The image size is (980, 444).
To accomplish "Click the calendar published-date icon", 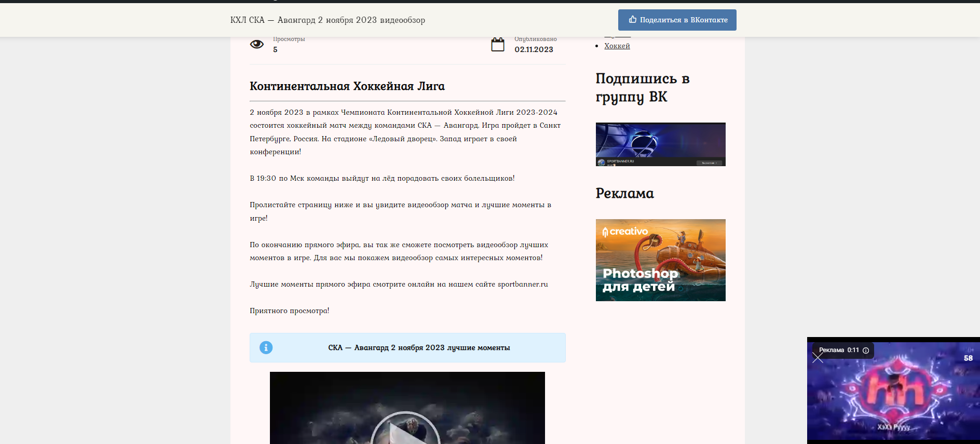I will pyautogui.click(x=498, y=44).
